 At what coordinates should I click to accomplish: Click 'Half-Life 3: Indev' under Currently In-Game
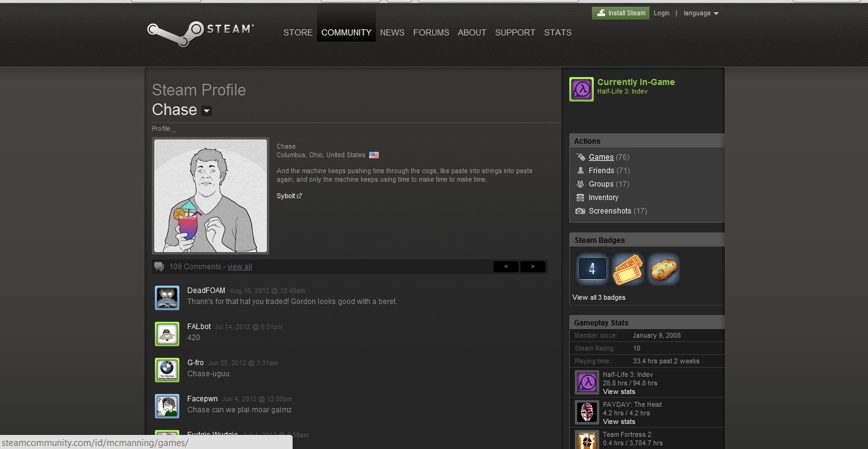click(x=623, y=92)
